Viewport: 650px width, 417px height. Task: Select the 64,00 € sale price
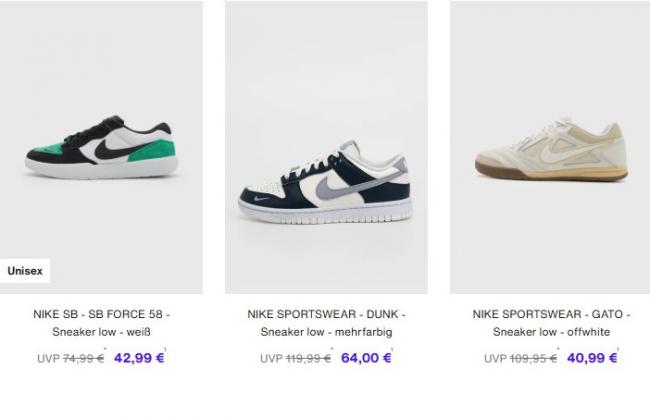click(366, 358)
